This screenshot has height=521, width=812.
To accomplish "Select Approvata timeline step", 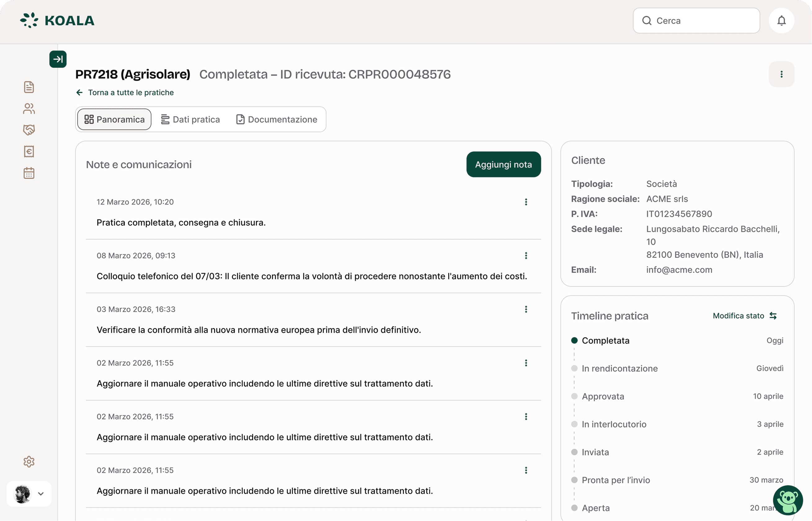I will pos(603,396).
